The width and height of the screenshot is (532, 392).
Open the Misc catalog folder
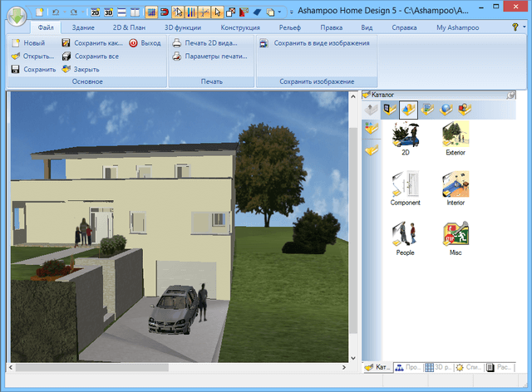[456, 238]
